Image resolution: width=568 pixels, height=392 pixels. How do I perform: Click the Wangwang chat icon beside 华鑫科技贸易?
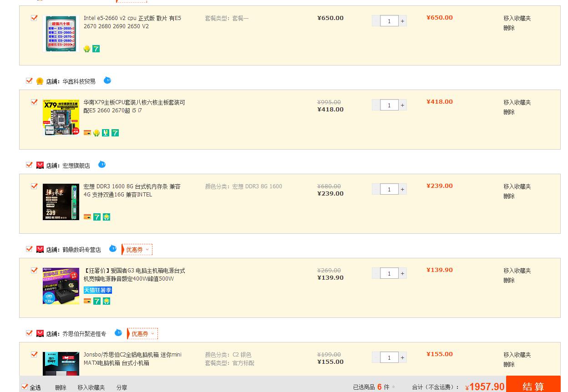107,80
